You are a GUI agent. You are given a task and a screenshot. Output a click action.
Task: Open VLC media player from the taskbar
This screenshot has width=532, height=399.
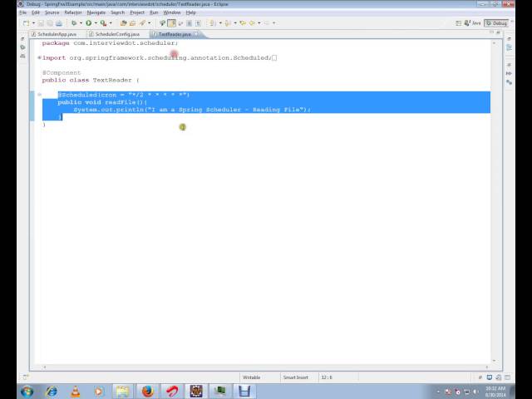[x=76, y=392]
